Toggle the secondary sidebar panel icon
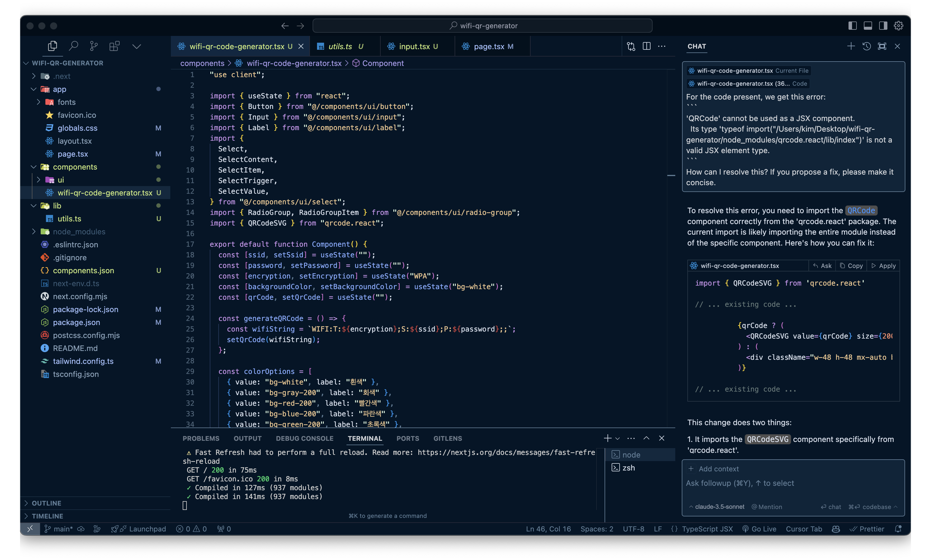 tap(883, 25)
